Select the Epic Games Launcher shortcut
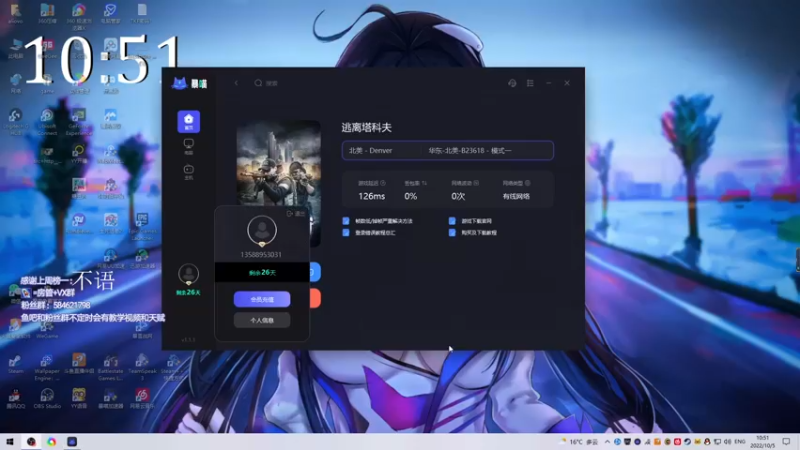This screenshot has height=450, width=800. 142,227
